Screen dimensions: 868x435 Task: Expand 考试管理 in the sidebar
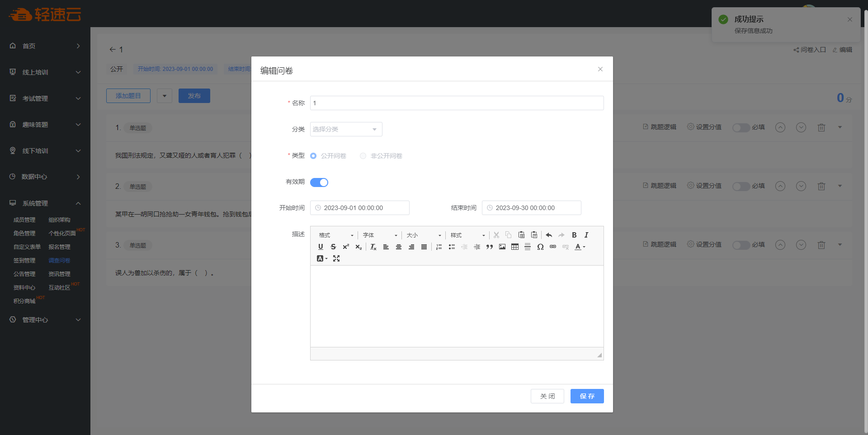45,98
